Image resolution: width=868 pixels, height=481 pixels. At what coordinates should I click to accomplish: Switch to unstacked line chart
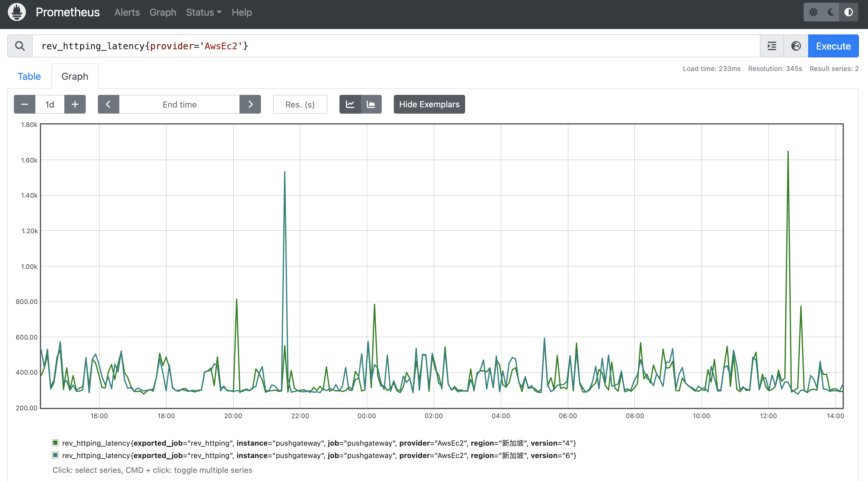tap(350, 104)
